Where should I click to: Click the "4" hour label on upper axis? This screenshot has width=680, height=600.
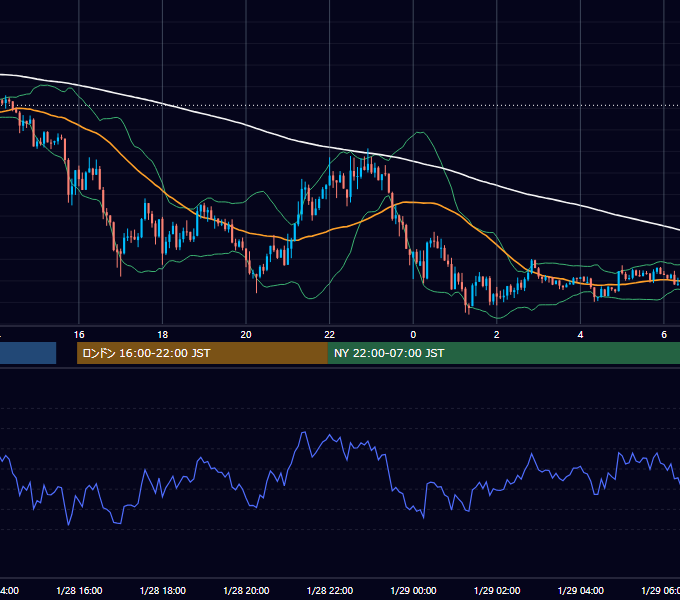click(580, 335)
